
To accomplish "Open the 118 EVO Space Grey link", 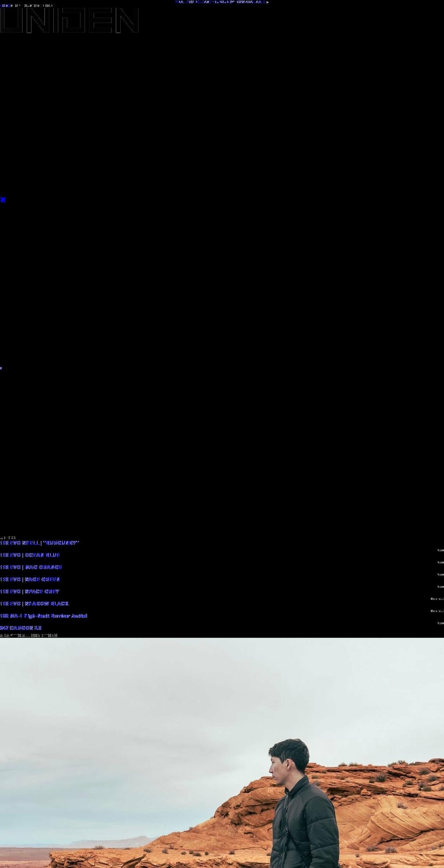I will (30, 591).
